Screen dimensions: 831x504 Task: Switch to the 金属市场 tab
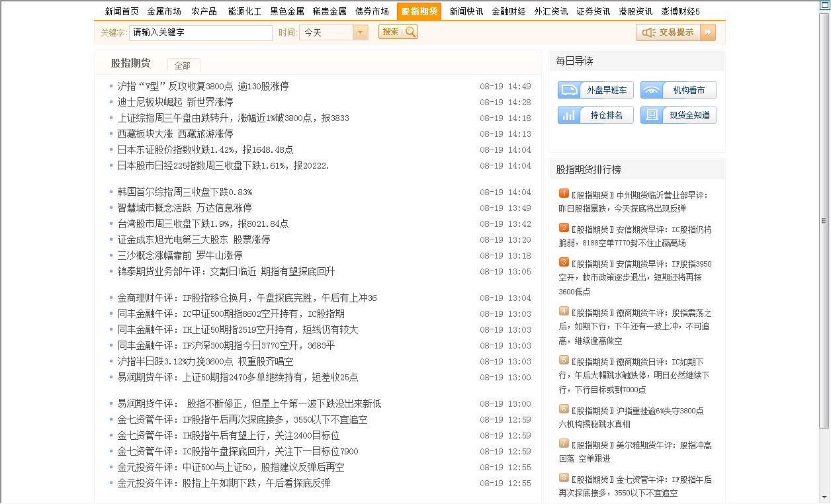(x=164, y=11)
